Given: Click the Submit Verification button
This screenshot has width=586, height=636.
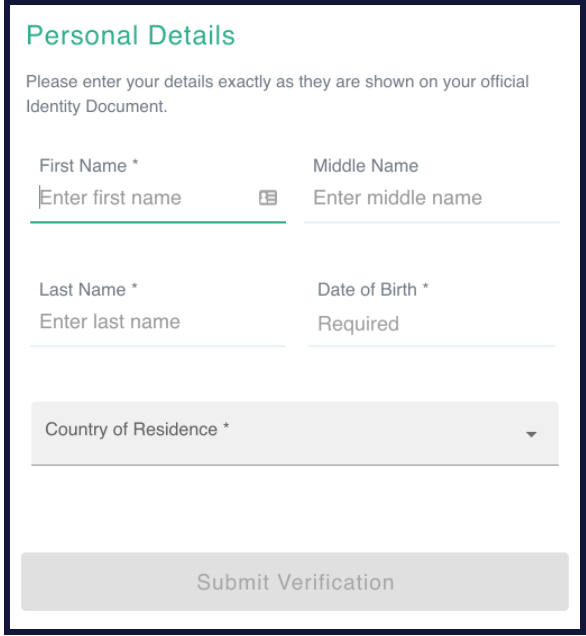Looking at the screenshot, I should (295, 582).
